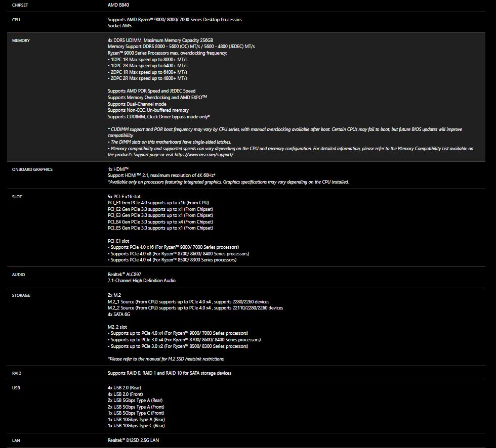This screenshot has height=448, width=496.
Task: Click the msi.com support URL
Action: (x=204, y=155)
